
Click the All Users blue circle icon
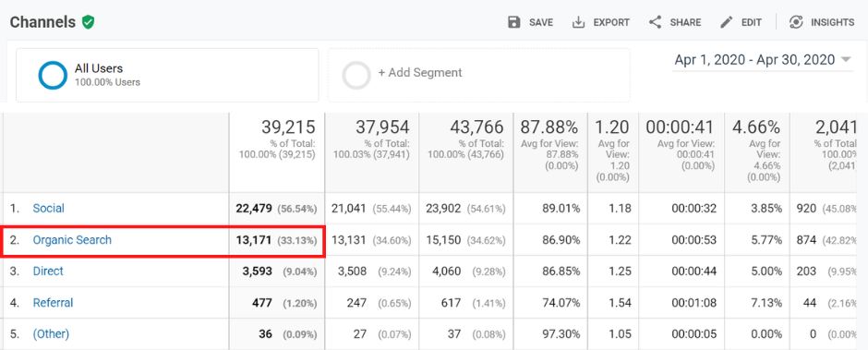[x=53, y=76]
